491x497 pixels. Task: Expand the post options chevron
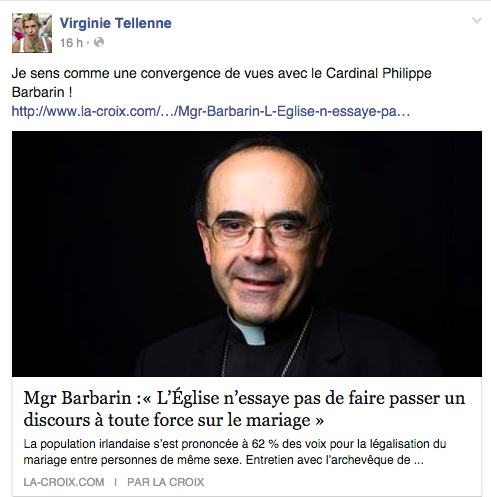point(477,20)
